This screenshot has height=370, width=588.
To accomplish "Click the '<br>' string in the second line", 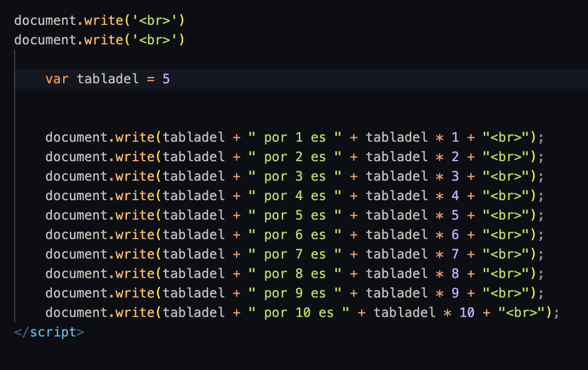I will coord(154,40).
